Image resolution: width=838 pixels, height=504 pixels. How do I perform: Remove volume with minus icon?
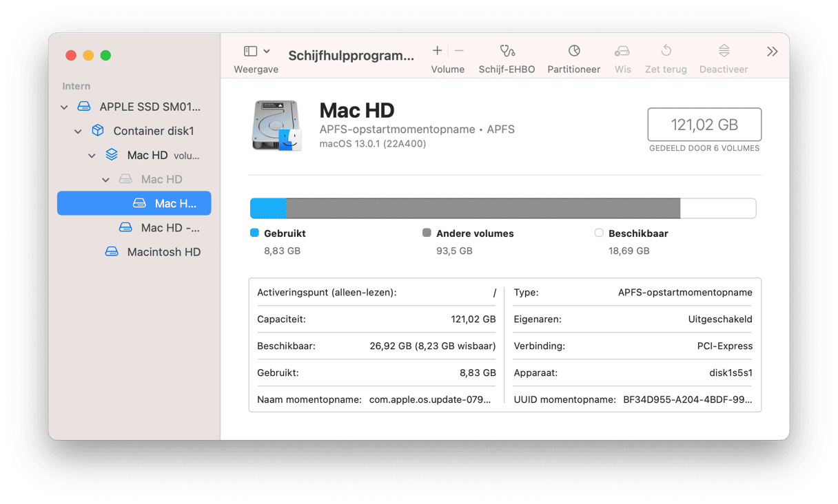[459, 50]
